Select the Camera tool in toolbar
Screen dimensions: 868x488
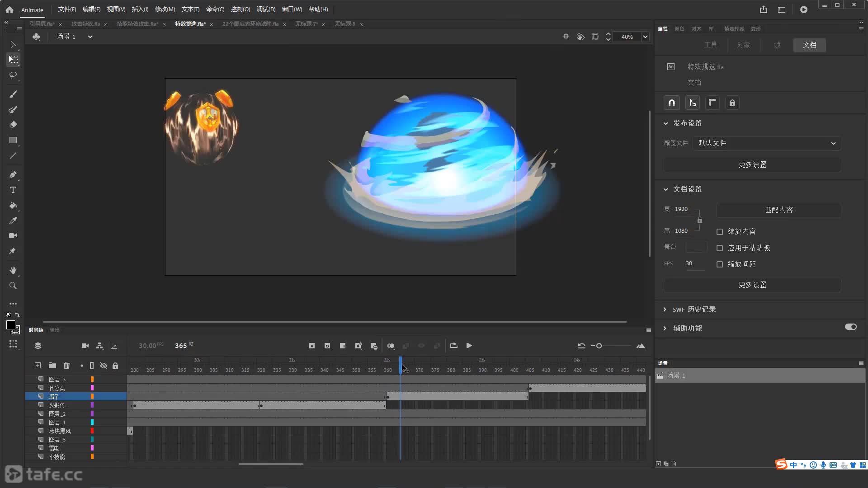tap(13, 235)
